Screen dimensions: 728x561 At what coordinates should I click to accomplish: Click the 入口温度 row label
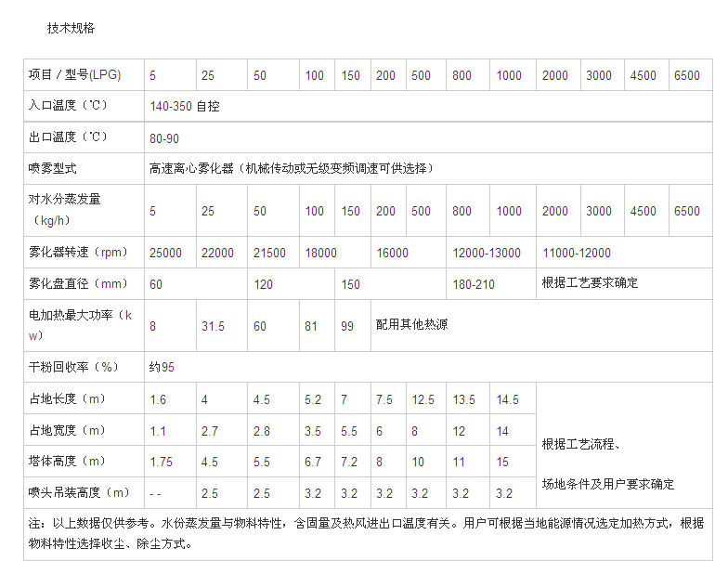point(68,106)
